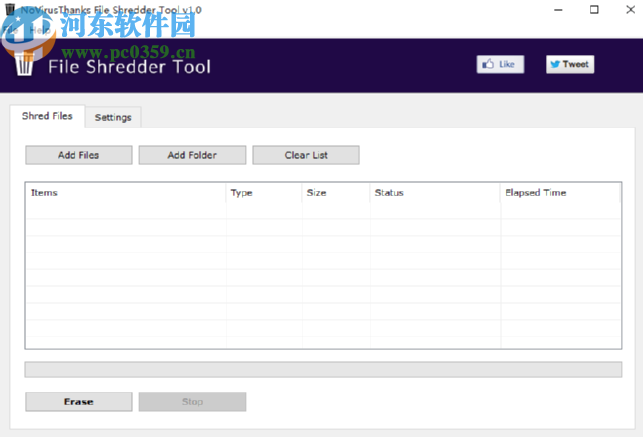Image resolution: width=643 pixels, height=437 pixels.
Task: Maximize the File Shredder Tool window
Action: pos(594,10)
